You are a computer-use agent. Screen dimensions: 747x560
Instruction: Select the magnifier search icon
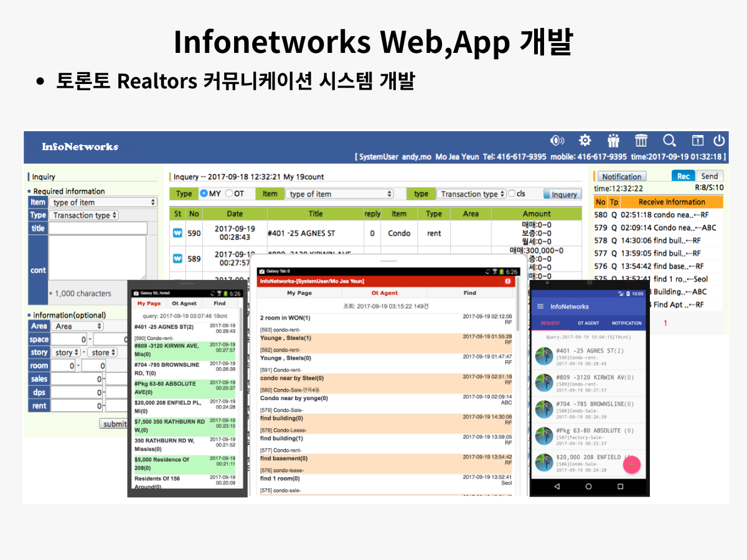(x=669, y=141)
